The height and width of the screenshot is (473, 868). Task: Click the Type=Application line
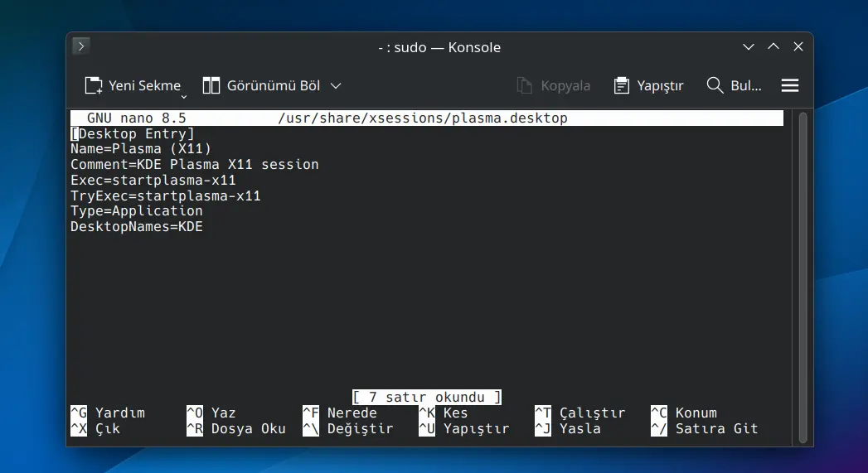click(136, 210)
